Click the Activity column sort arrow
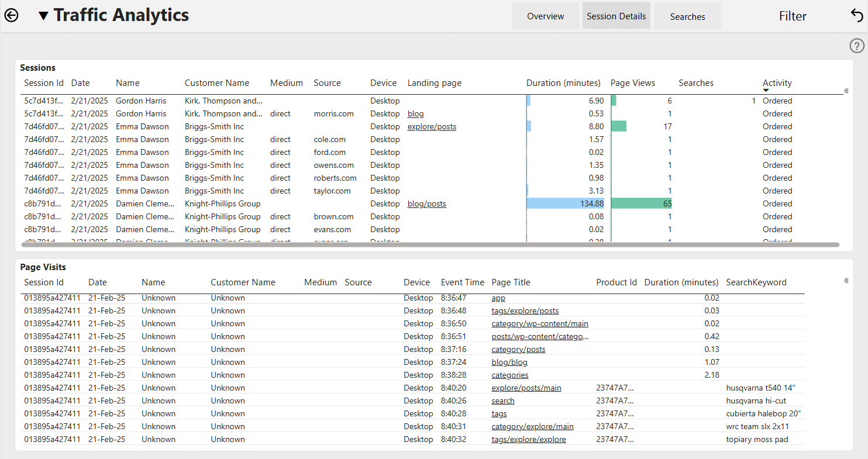 coord(766,90)
